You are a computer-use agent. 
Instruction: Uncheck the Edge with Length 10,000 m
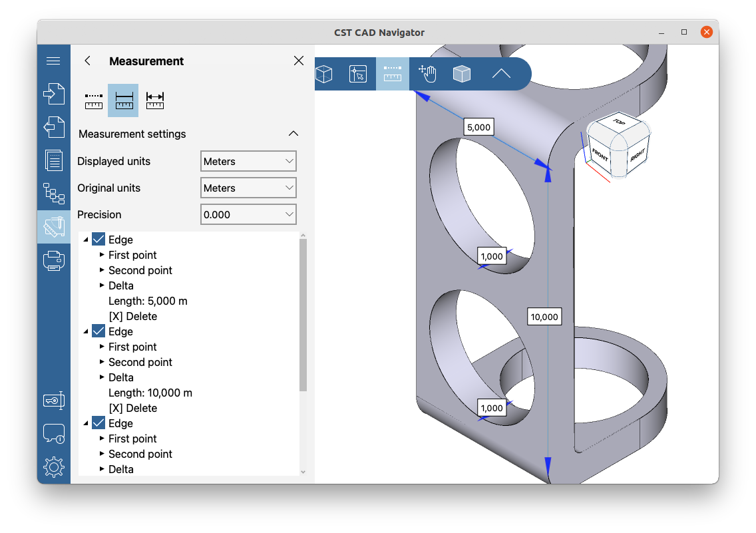point(98,331)
